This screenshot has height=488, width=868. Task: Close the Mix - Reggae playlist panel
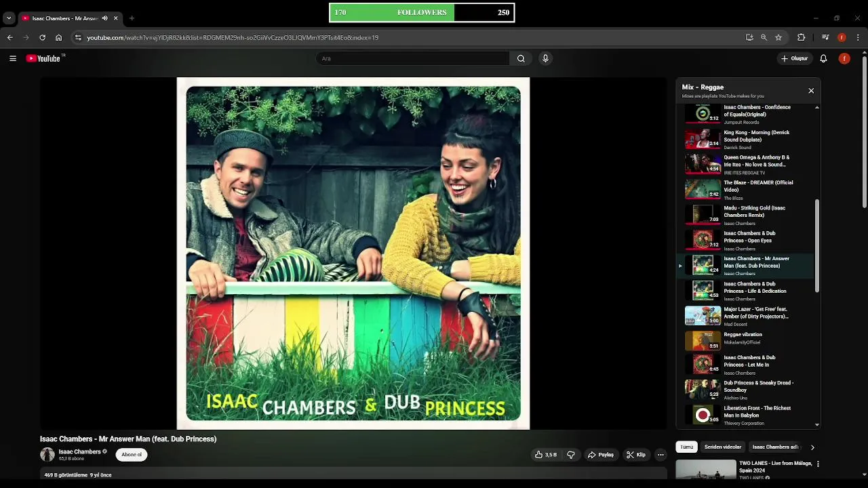pos(811,91)
